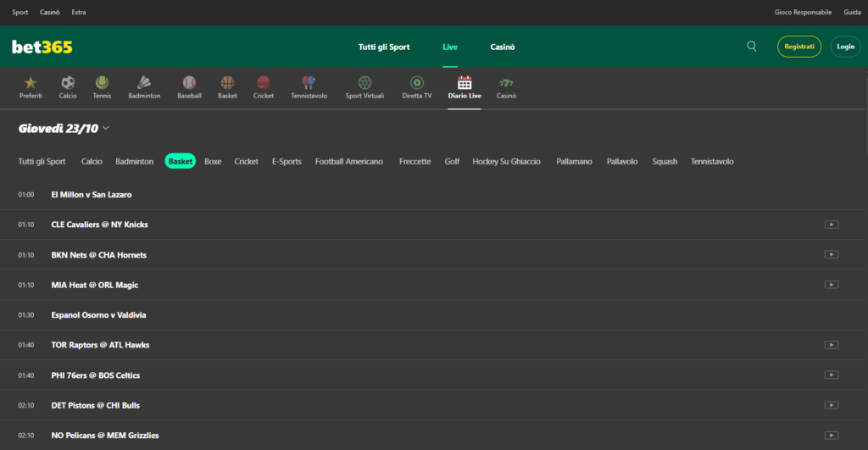This screenshot has height=450, width=868.
Task: Open the Badminton shuttlecock icon
Action: [144, 83]
